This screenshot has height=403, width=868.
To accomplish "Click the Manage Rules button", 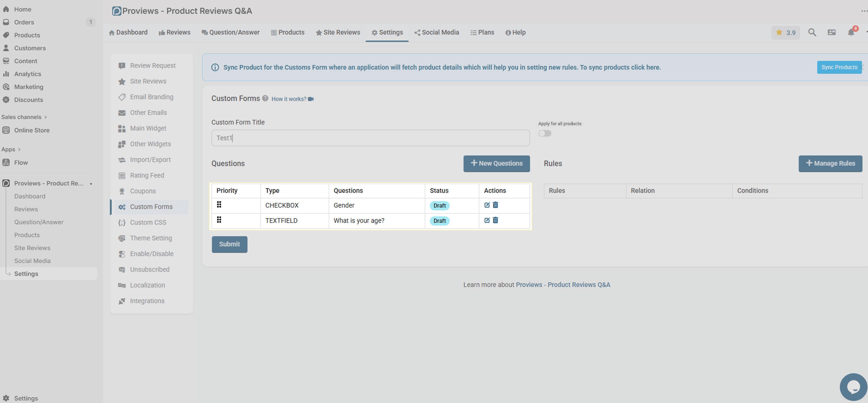I will coord(830,164).
